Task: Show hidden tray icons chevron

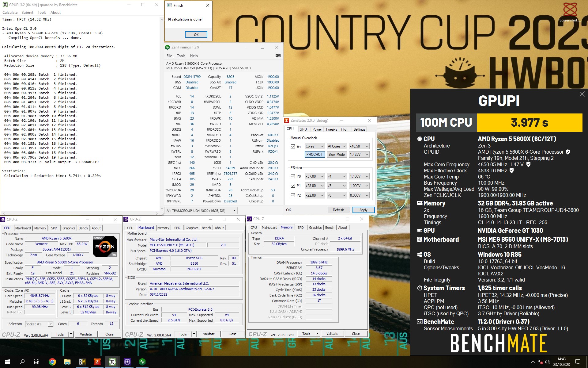Action: pos(533,362)
